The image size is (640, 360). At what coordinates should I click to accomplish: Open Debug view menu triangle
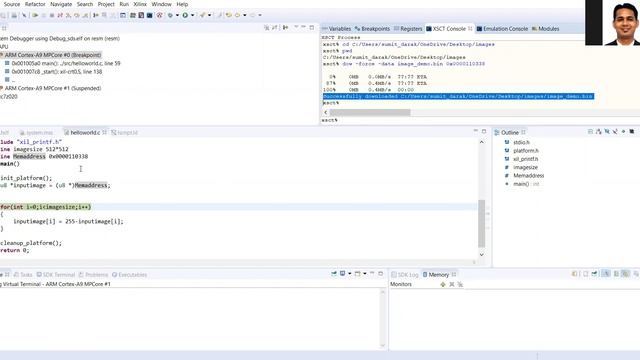[x=296, y=27]
